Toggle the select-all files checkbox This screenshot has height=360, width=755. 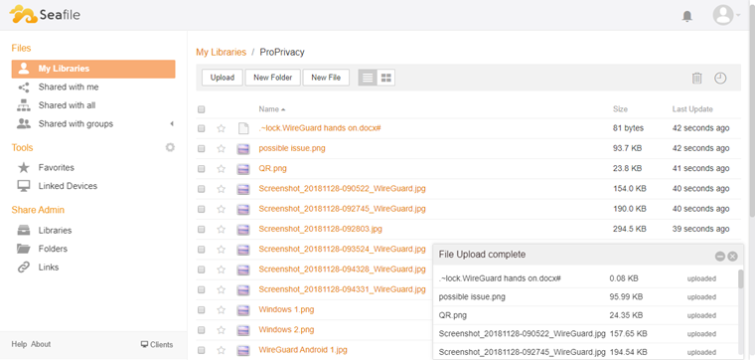click(x=201, y=109)
